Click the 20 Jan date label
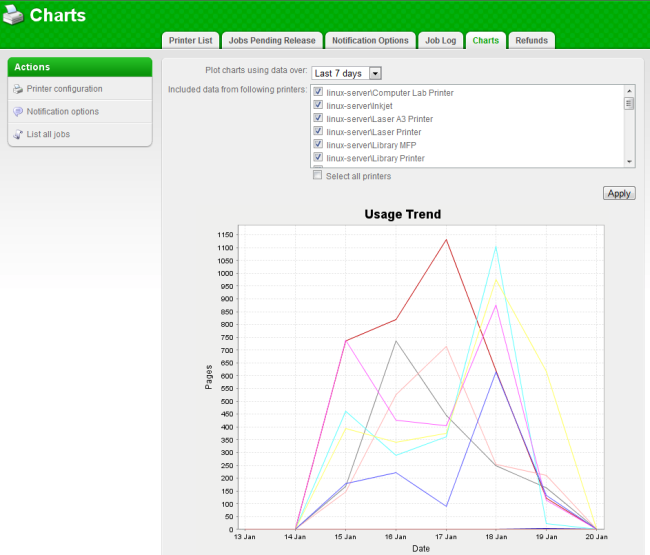This screenshot has width=650, height=555. tap(597, 537)
